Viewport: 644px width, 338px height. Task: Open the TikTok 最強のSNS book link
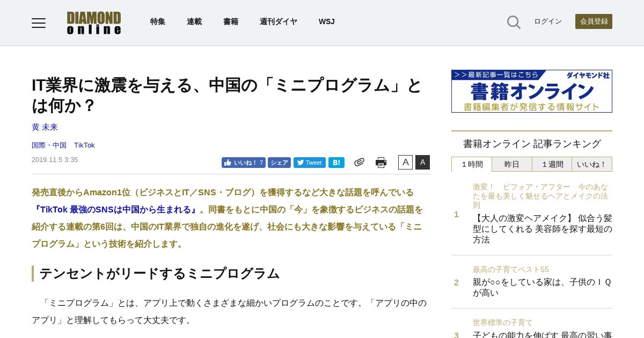coord(115,209)
